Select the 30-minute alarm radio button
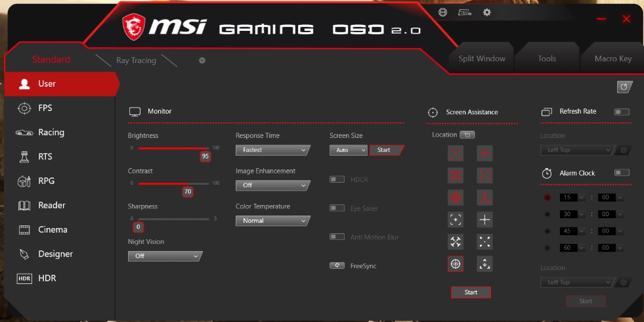 click(547, 214)
